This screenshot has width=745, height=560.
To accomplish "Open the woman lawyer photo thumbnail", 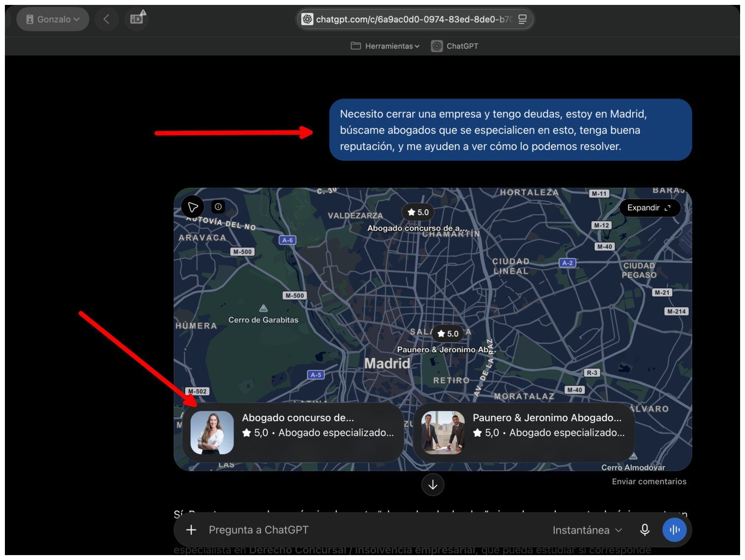I will coord(212,433).
